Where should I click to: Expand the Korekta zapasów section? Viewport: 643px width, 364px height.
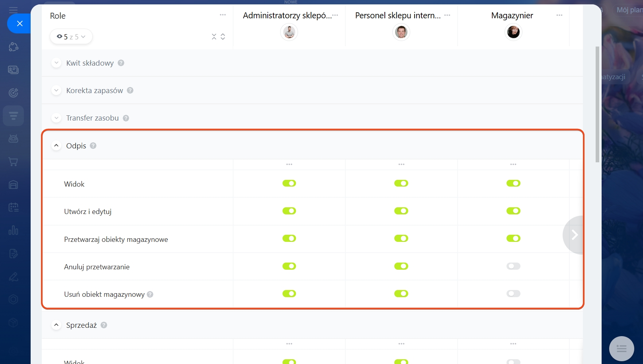(56, 90)
